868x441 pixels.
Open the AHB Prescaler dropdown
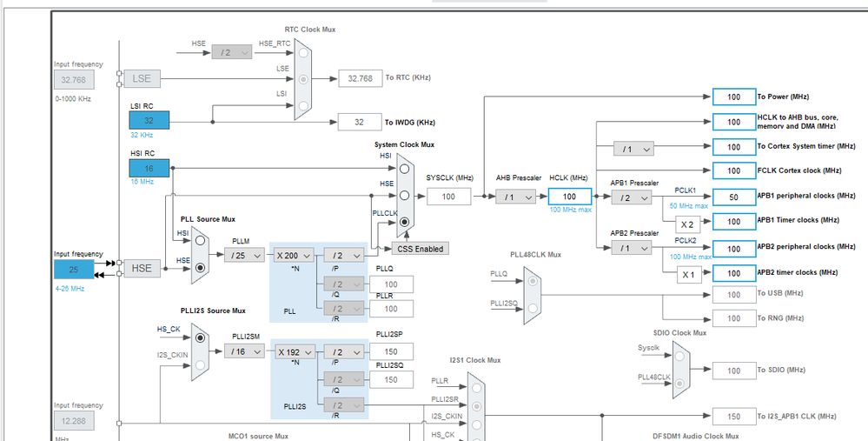click(515, 197)
